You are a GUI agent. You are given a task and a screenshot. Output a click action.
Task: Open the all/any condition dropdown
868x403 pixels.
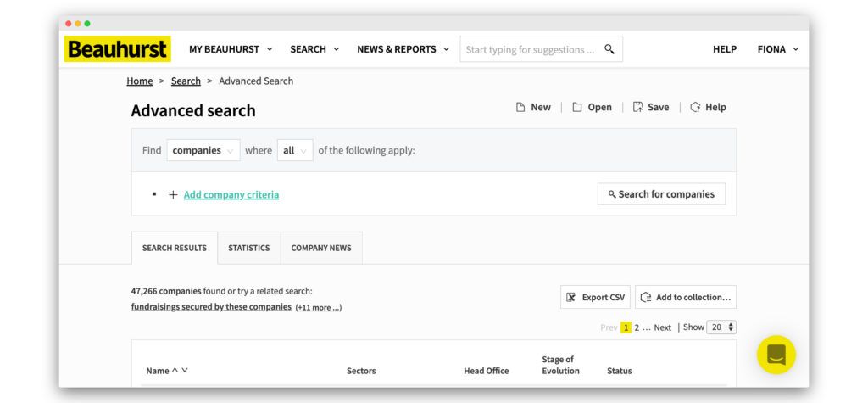click(x=294, y=150)
